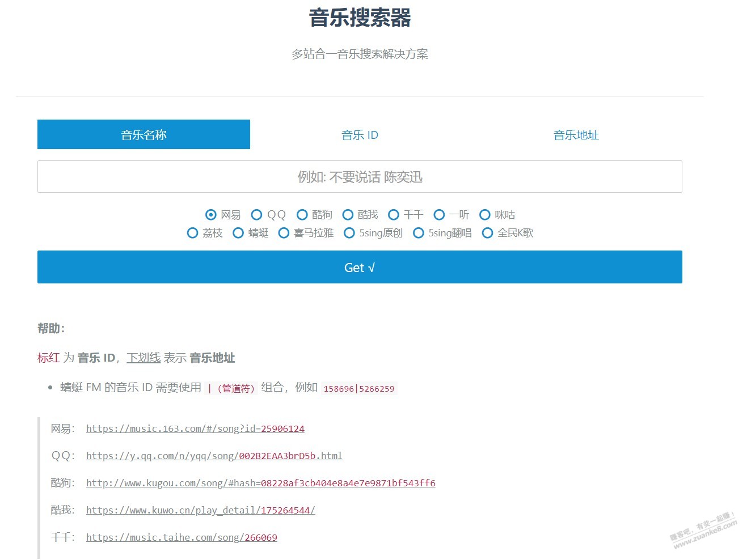Viewport: 751px width, 560px height.
Task: Choose QQ as music source
Action: pos(257,215)
